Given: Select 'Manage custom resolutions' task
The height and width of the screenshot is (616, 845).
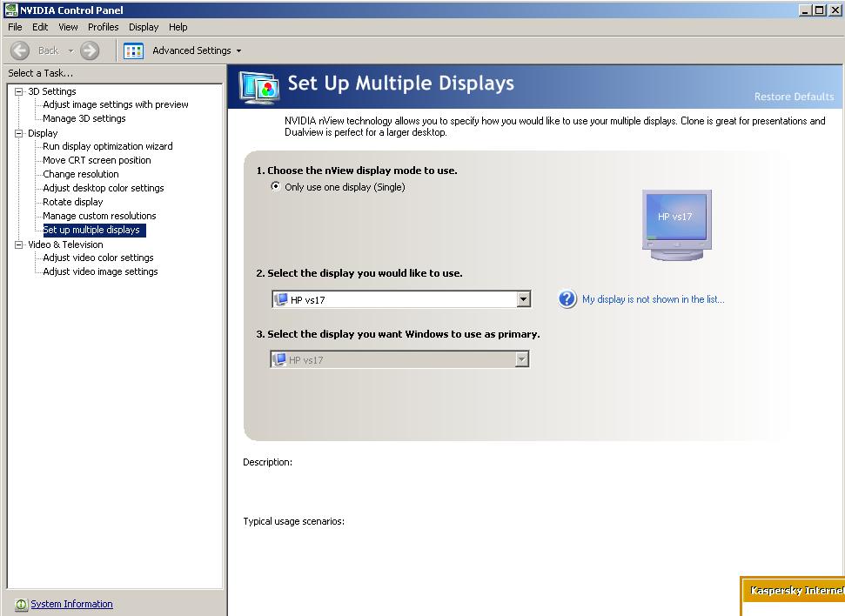Looking at the screenshot, I should point(99,216).
